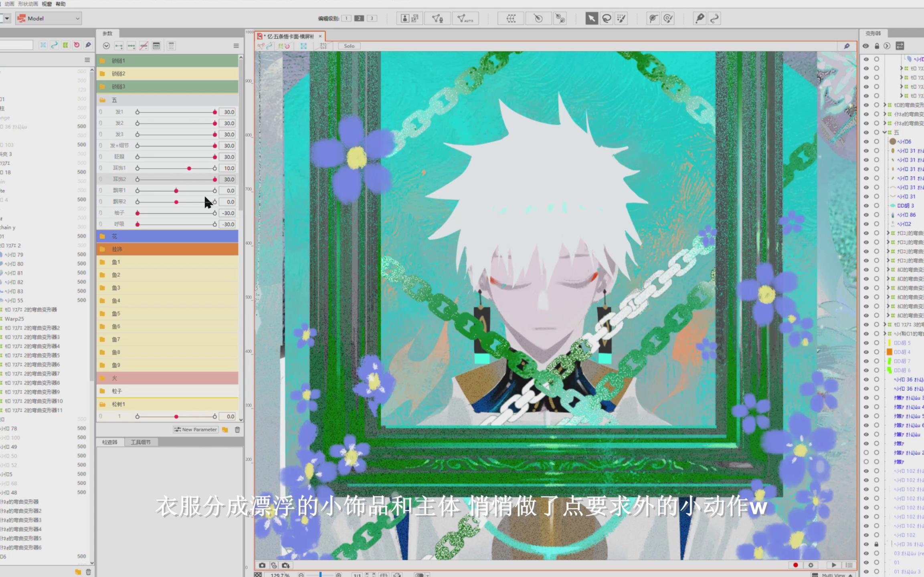Click the 耳饰1 parameter slider handle
Viewport: 924px width, 577px height.
point(189,168)
